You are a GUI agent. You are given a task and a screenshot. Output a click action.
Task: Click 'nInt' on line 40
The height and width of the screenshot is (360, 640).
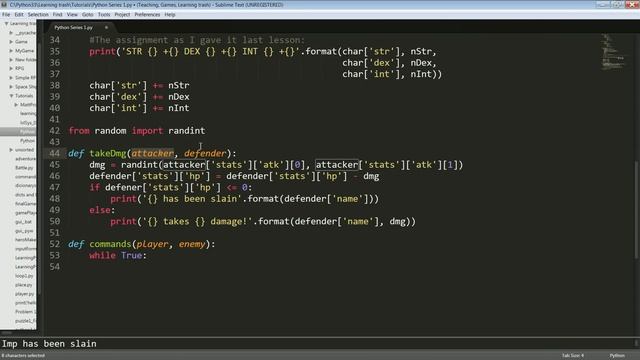click(x=179, y=108)
